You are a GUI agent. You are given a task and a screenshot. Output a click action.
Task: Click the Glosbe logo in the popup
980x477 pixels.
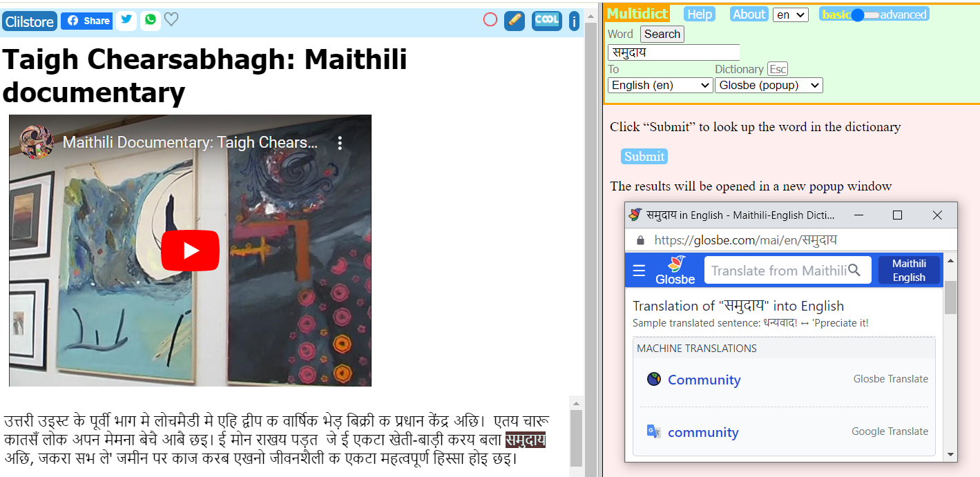pos(675,270)
